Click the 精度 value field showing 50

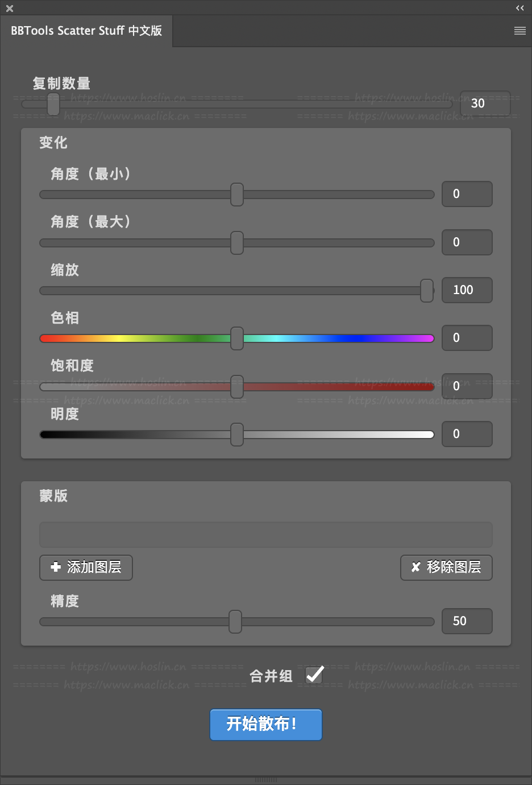(467, 621)
